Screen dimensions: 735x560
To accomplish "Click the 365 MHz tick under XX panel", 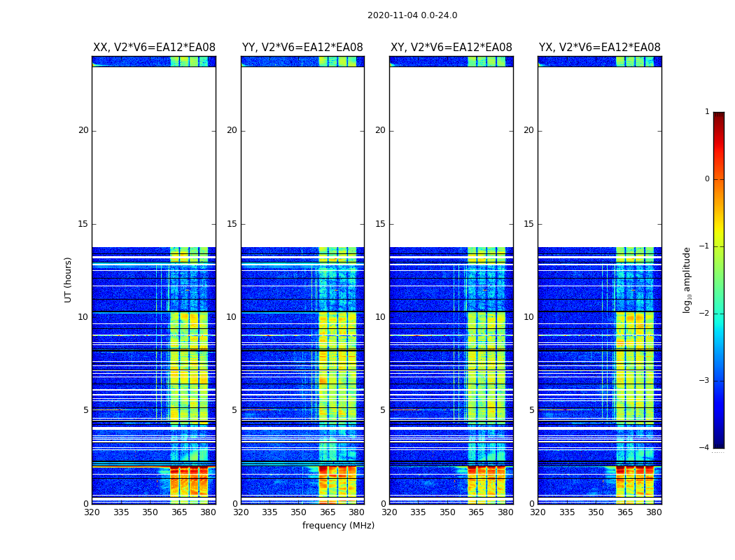I will click(178, 512).
